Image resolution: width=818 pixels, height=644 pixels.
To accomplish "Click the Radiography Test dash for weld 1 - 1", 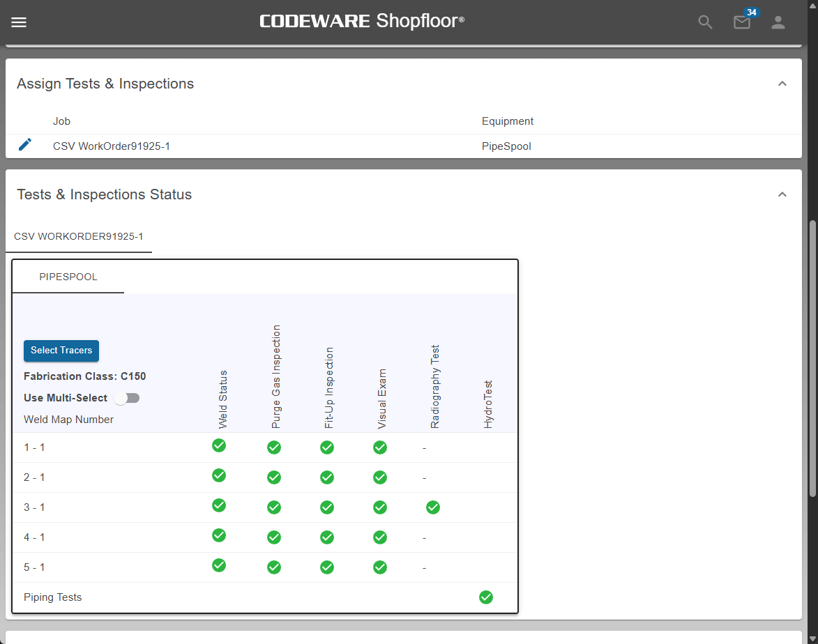I will tap(424, 448).
